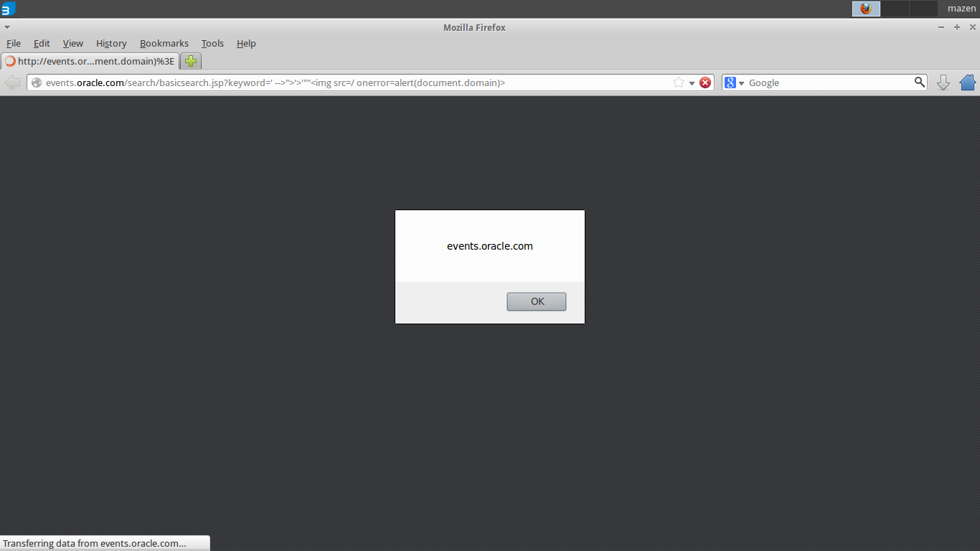The image size is (980, 551).
Task: Stop loading the page with the red X
Action: click(x=705, y=83)
